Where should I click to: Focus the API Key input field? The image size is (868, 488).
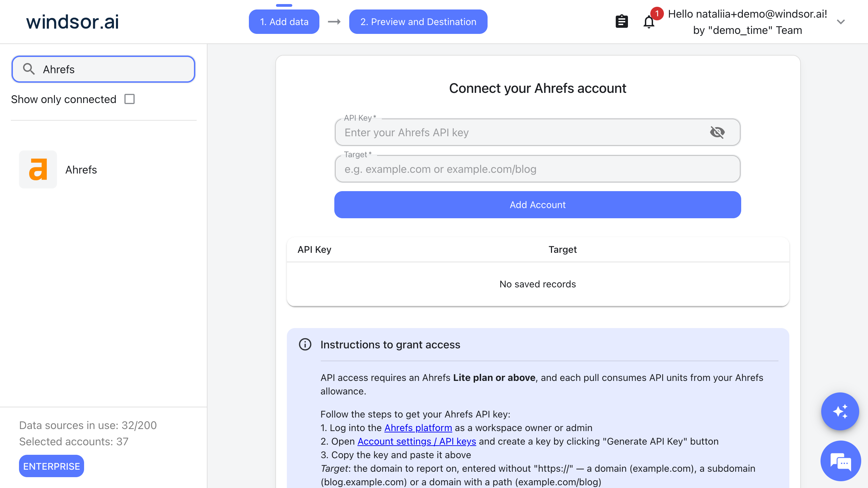537,132
